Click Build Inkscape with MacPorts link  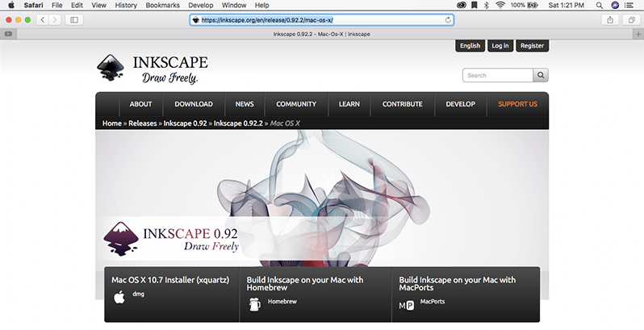point(457,284)
